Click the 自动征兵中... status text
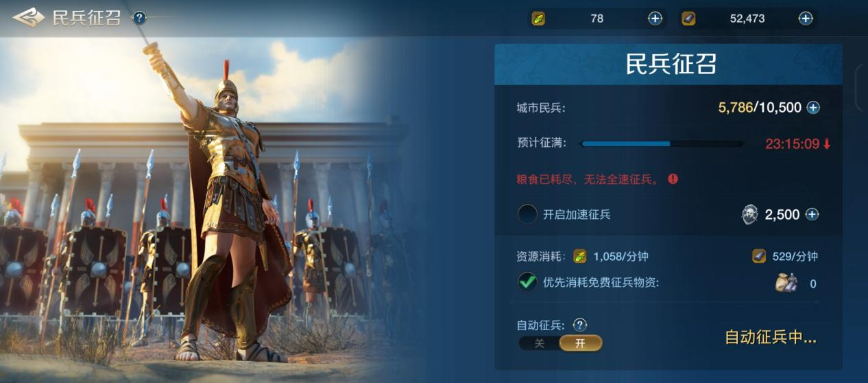 [x=771, y=338]
